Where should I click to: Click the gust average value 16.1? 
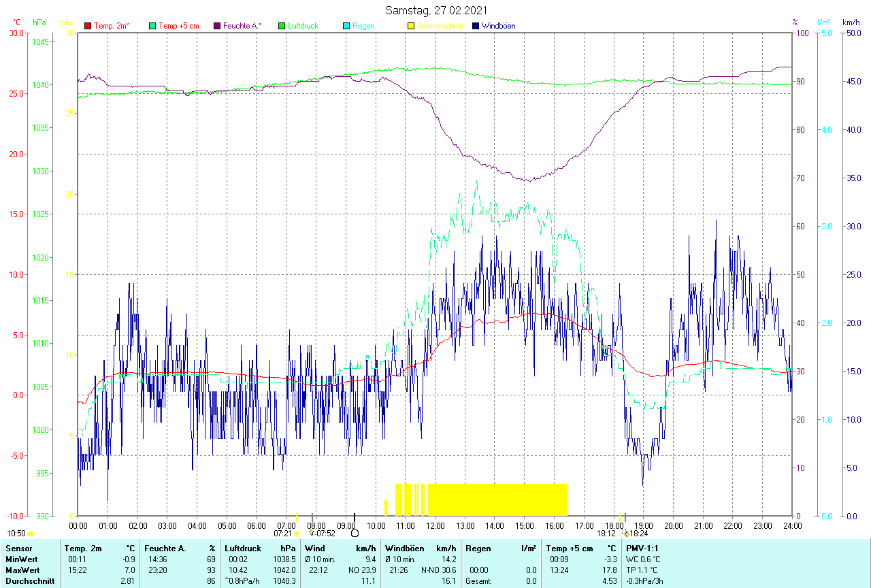pos(448,581)
